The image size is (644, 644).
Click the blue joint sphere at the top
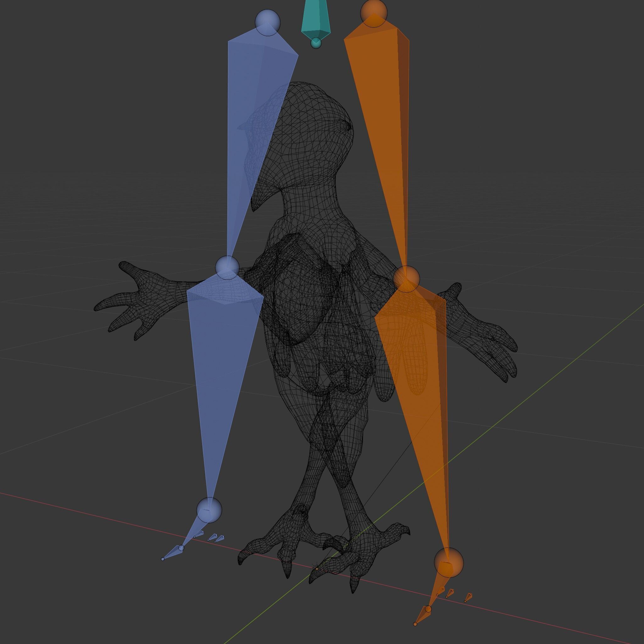(x=268, y=23)
